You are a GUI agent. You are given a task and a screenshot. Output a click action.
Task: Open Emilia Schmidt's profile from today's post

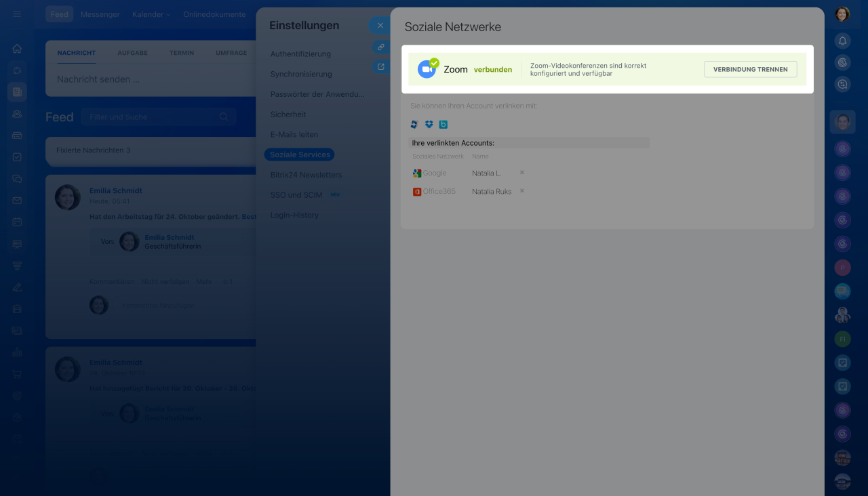pos(116,191)
